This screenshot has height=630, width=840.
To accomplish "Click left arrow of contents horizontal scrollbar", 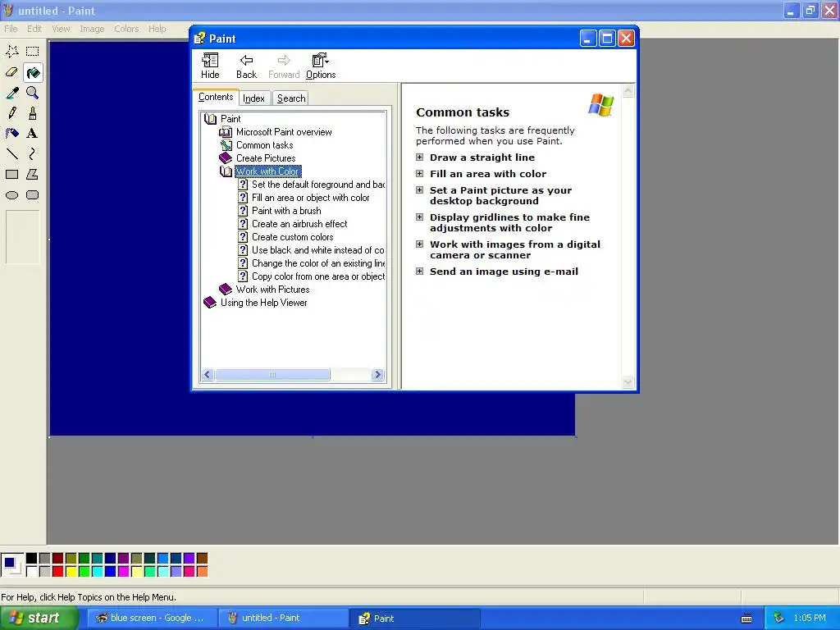I will point(208,374).
